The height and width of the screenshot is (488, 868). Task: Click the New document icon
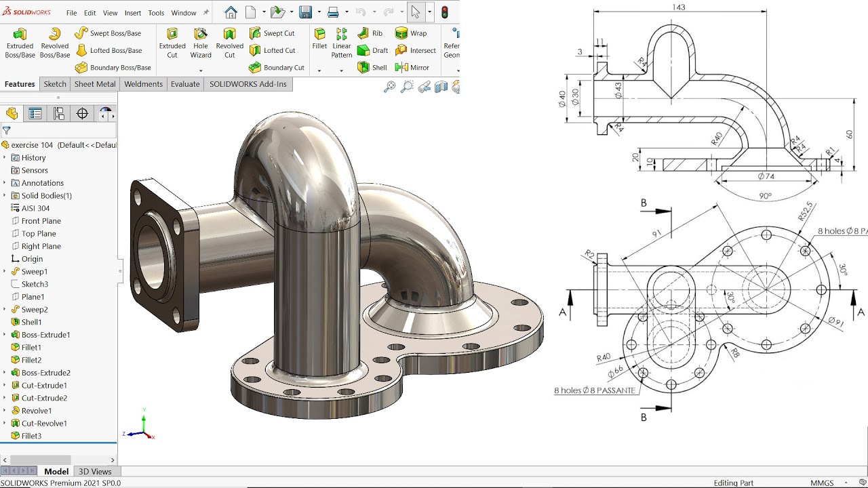click(x=251, y=12)
